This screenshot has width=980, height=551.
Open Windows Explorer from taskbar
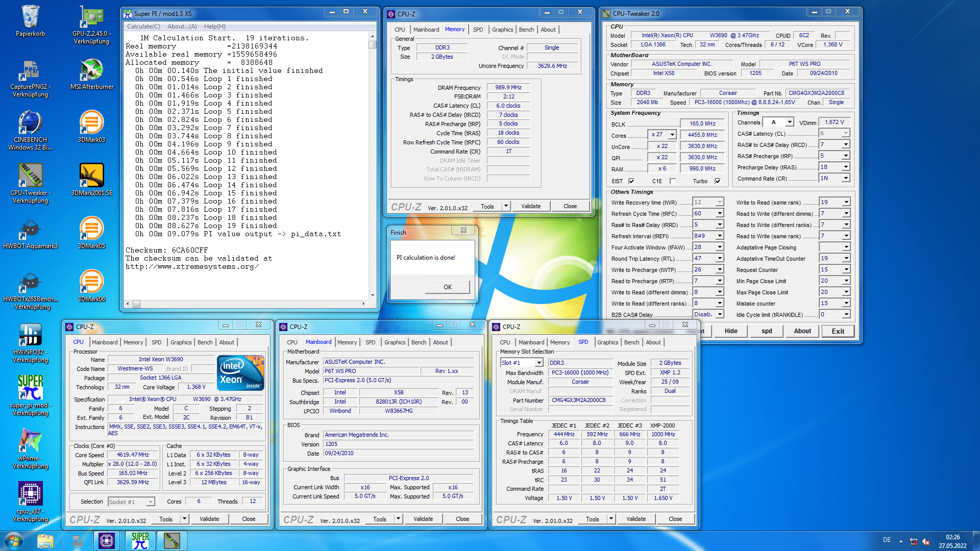[x=45, y=541]
